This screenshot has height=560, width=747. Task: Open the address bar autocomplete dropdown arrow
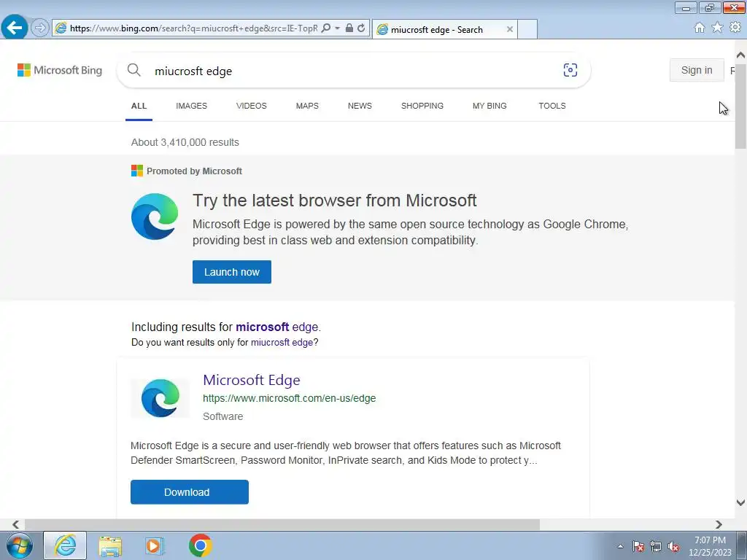pyautogui.click(x=337, y=28)
